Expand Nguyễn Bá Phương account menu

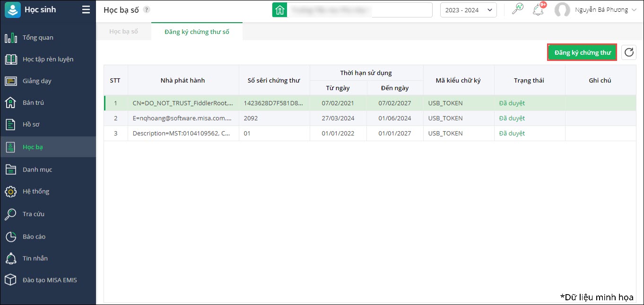(x=606, y=10)
